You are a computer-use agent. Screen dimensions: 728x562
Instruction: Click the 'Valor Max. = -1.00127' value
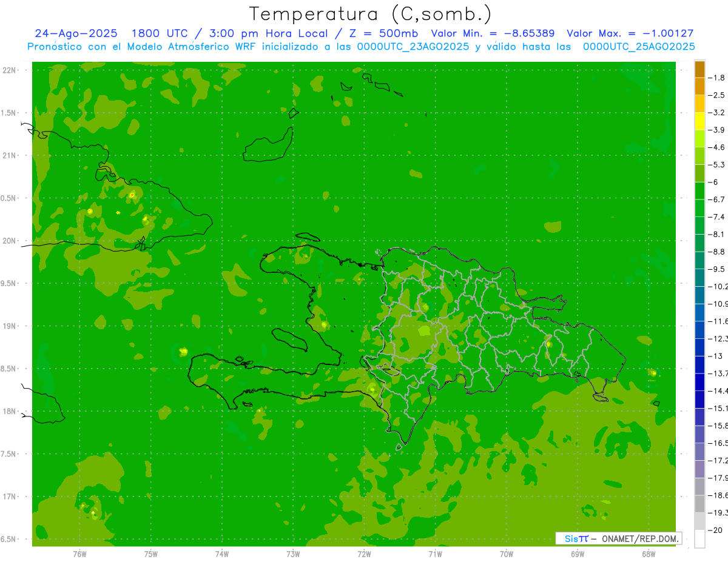(x=630, y=34)
